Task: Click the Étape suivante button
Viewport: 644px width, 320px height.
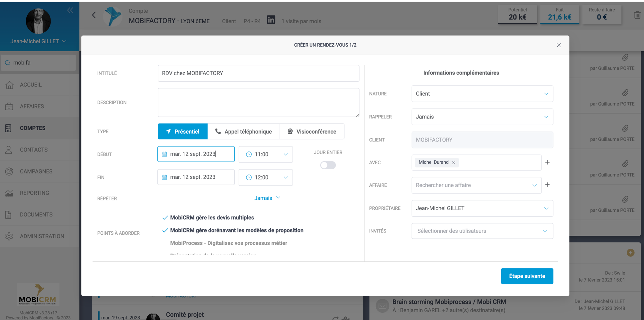Action: 527,276
